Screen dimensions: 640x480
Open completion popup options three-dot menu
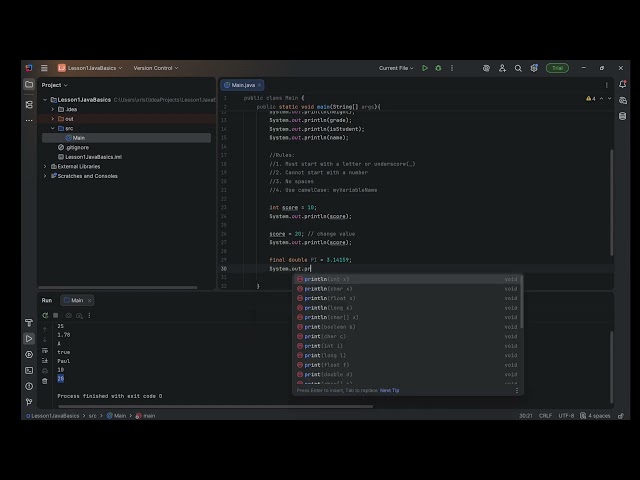point(517,391)
